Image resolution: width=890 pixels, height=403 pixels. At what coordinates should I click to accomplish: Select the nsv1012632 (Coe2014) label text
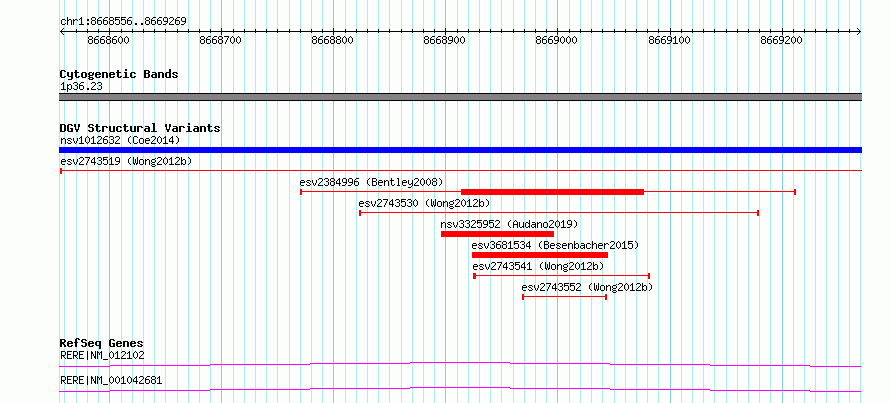click(x=120, y=140)
